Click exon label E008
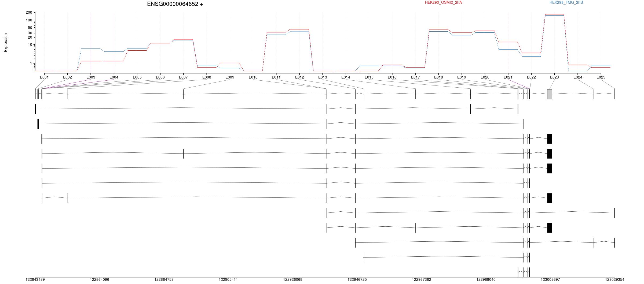This screenshot has width=644, height=284. click(207, 77)
